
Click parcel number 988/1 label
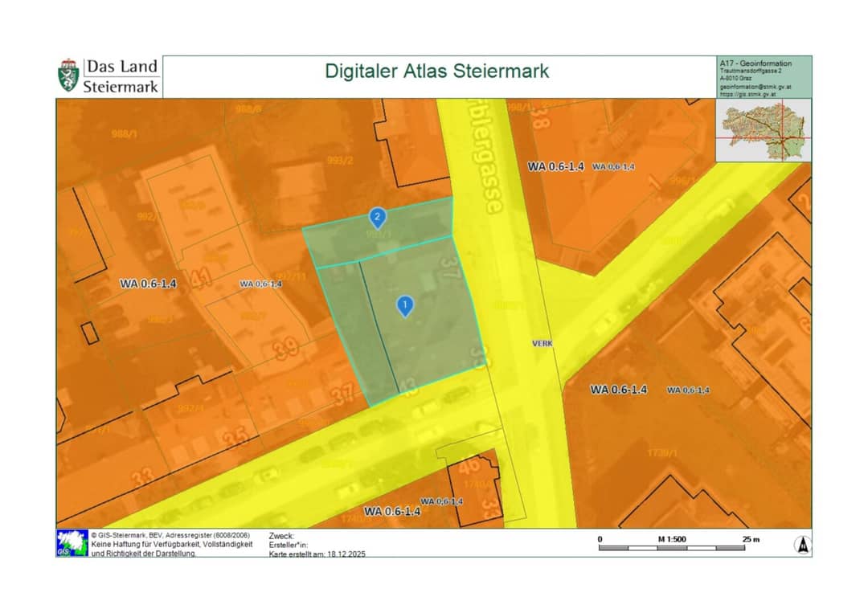point(124,134)
